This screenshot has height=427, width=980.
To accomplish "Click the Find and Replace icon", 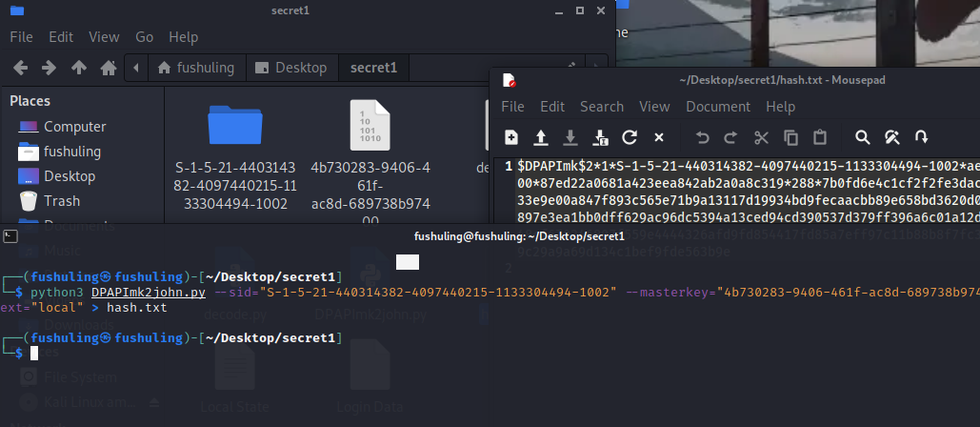I will point(892,137).
